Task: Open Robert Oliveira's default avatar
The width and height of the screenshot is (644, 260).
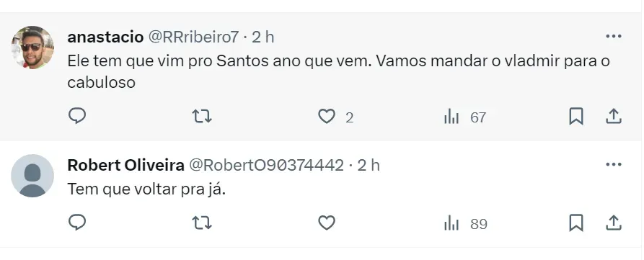Action: [x=32, y=176]
